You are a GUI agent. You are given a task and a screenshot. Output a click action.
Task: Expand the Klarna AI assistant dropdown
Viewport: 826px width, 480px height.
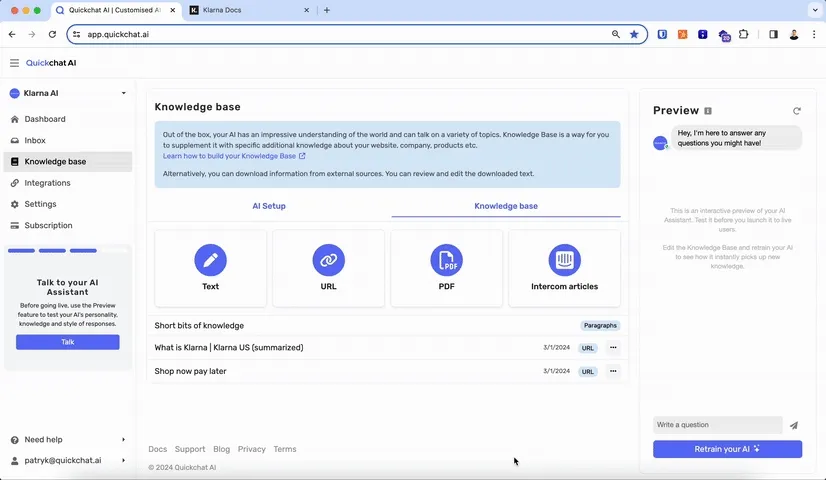pos(124,93)
